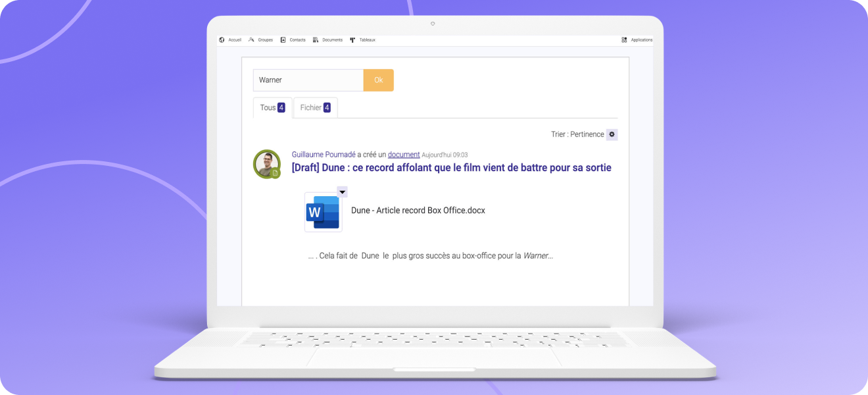Click the Contacts address book icon
868x395 pixels.
(x=283, y=40)
